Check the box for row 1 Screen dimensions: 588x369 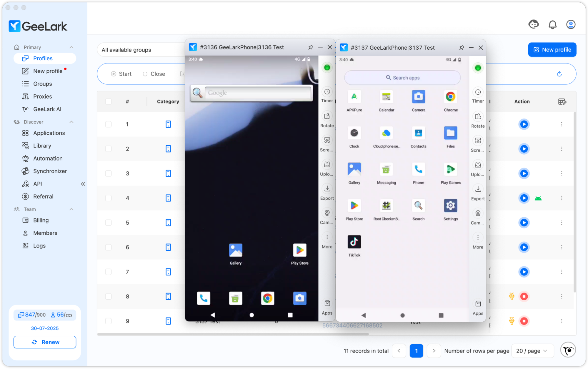pyautogui.click(x=108, y=124)
